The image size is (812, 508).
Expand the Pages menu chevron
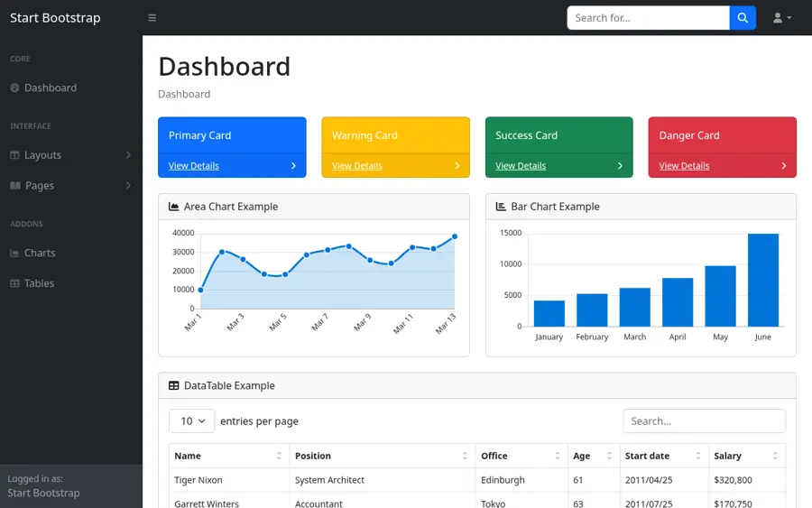click(128, 185)
